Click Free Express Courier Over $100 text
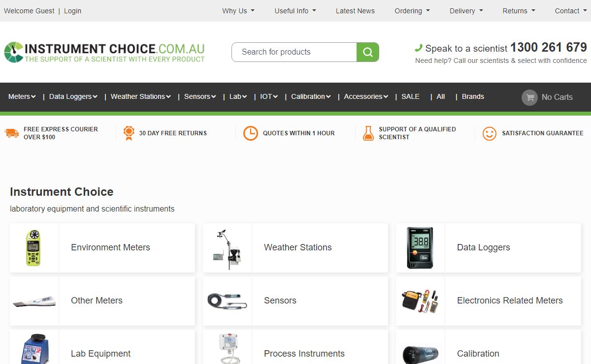This screenshot has height=364, width=591. pos(61,133)
